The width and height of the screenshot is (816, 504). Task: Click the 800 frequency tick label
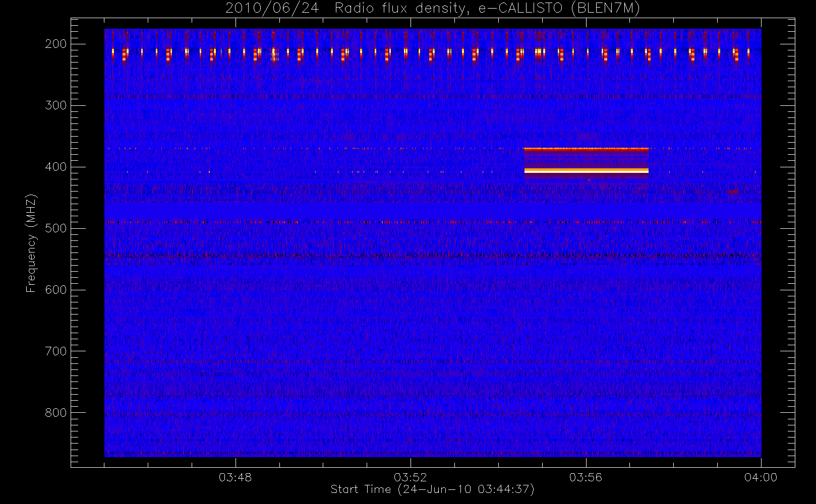click(x=55, y=413)
